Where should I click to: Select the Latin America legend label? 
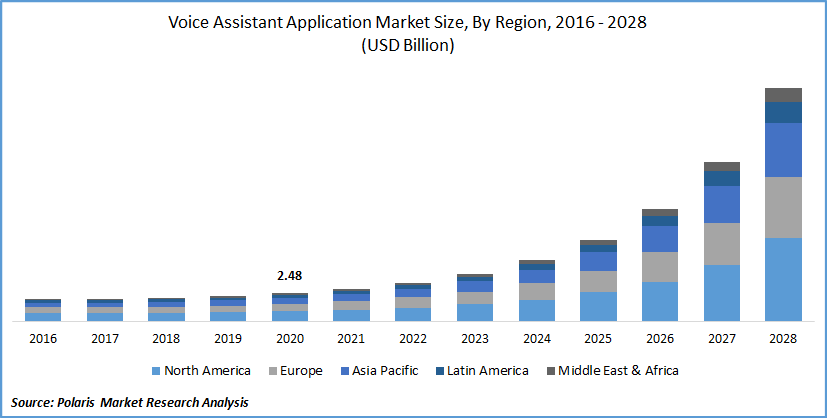click(488, 371)
